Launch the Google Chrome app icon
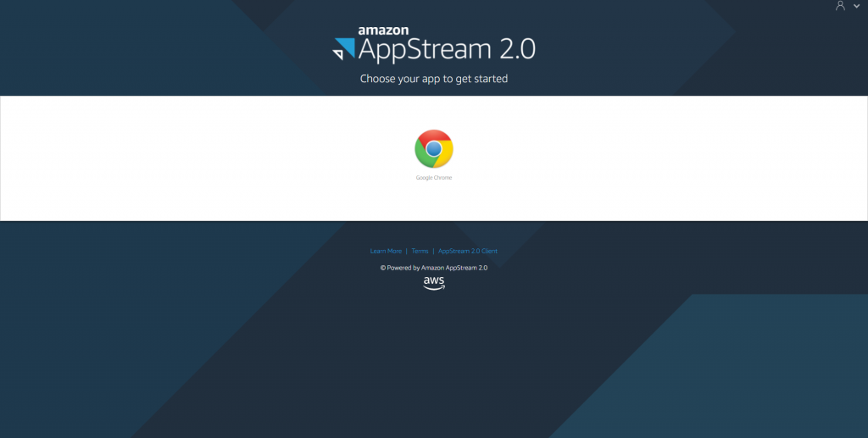The image size is (868, 438). [434, 149]
